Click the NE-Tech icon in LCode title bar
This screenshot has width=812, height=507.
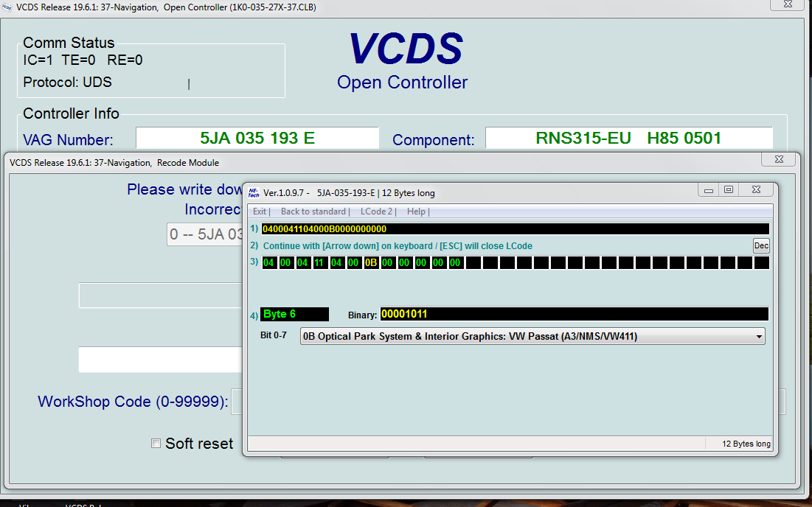click(254, 193)
